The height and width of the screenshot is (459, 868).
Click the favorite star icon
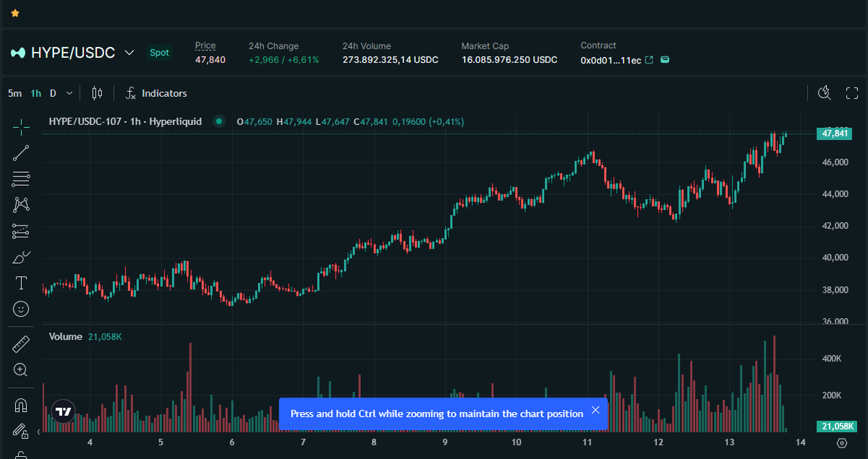click(15, 13)
